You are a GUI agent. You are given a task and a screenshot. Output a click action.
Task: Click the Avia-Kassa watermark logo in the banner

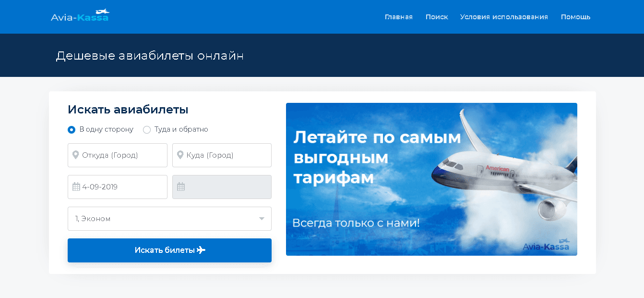546,246
